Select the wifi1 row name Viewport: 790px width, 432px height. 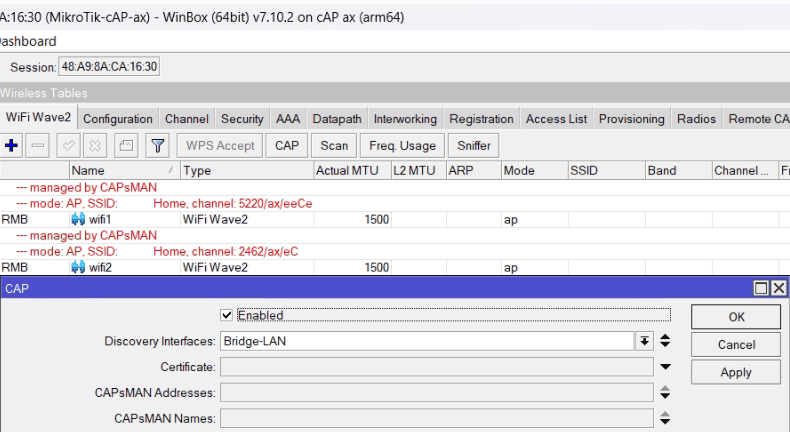coord(100,219)
